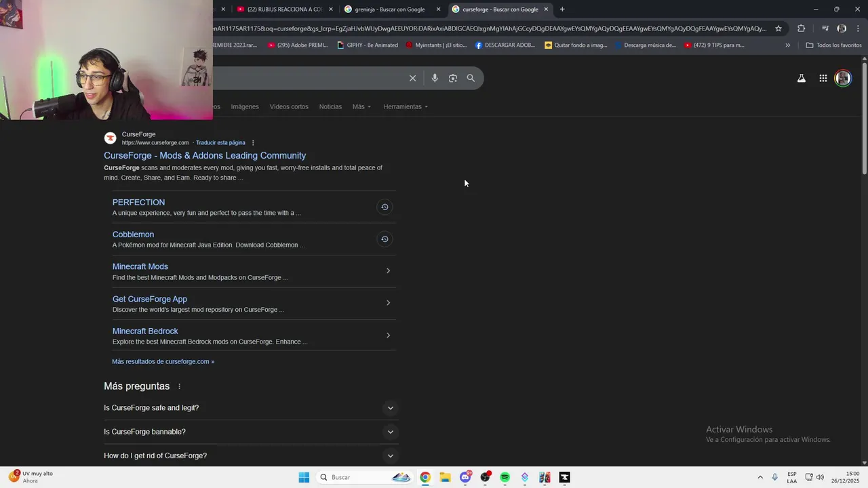868x488 pixels.
Task: Open CurseForge app from the taskbar
Action: tap(564, 477)
